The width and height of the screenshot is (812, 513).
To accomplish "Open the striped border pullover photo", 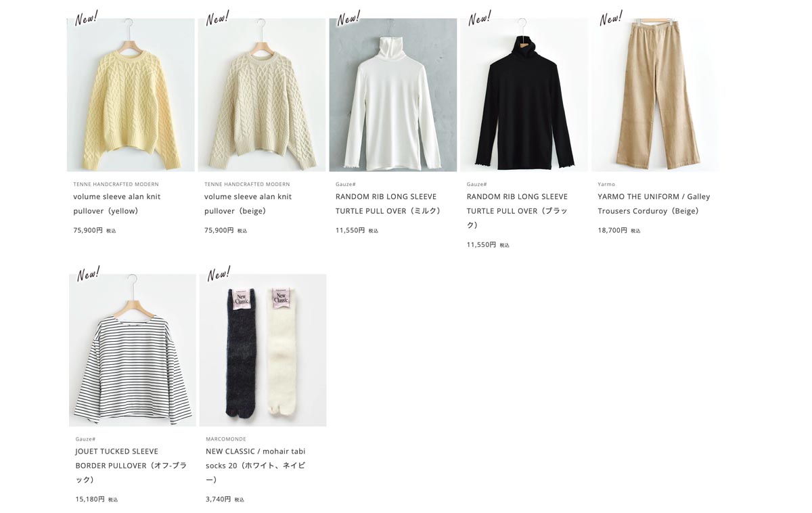I will pos(133,350).
